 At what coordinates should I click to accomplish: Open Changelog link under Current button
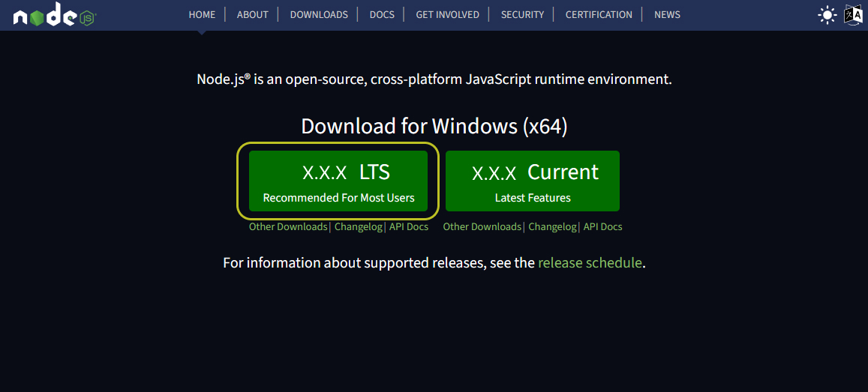pyautogui.click(x=552, y=226)
